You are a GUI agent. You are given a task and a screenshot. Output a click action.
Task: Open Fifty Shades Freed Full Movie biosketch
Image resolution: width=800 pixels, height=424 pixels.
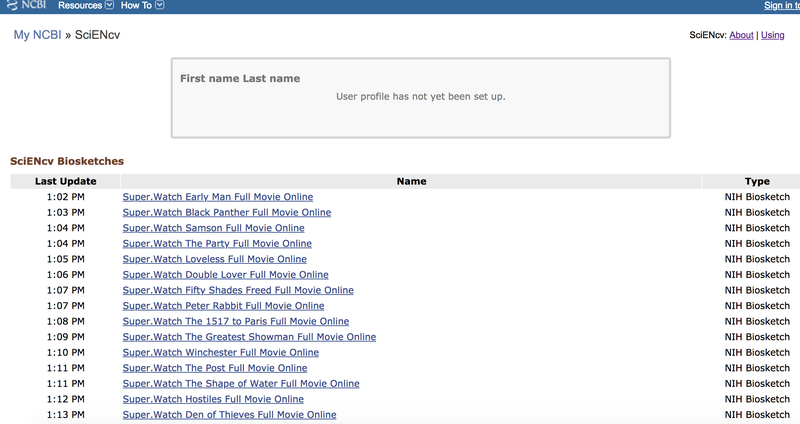click(238, 290)
